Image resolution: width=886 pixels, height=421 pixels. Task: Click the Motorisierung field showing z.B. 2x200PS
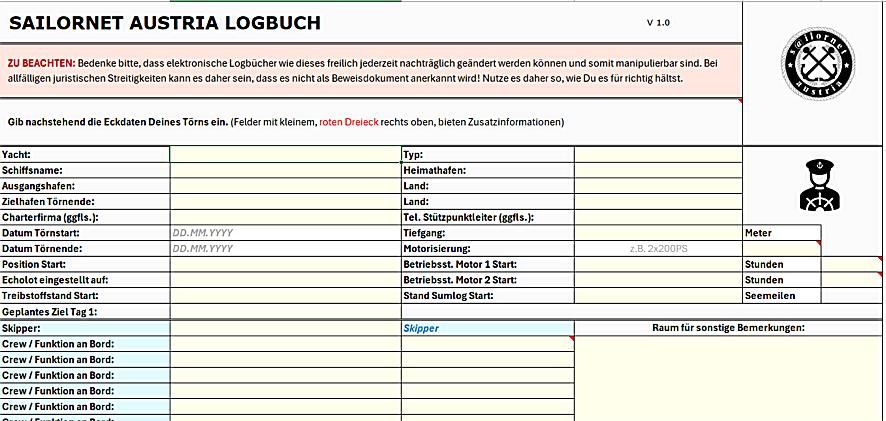click(x=657, y=248)
